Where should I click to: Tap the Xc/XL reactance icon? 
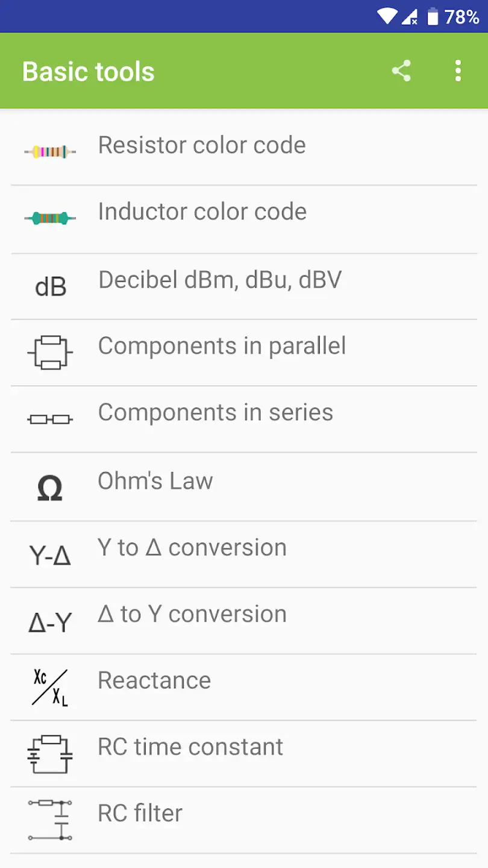[x=50, y=687]
